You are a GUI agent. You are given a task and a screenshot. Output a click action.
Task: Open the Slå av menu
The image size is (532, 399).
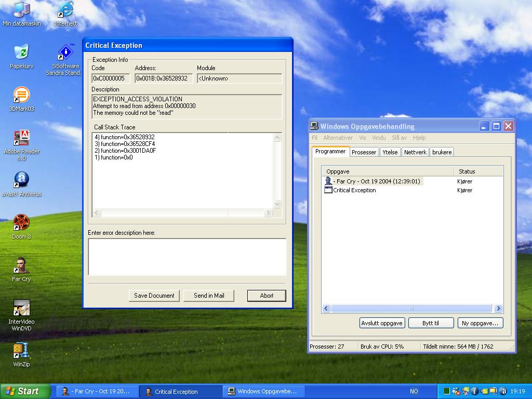click(x=399, y=138)
